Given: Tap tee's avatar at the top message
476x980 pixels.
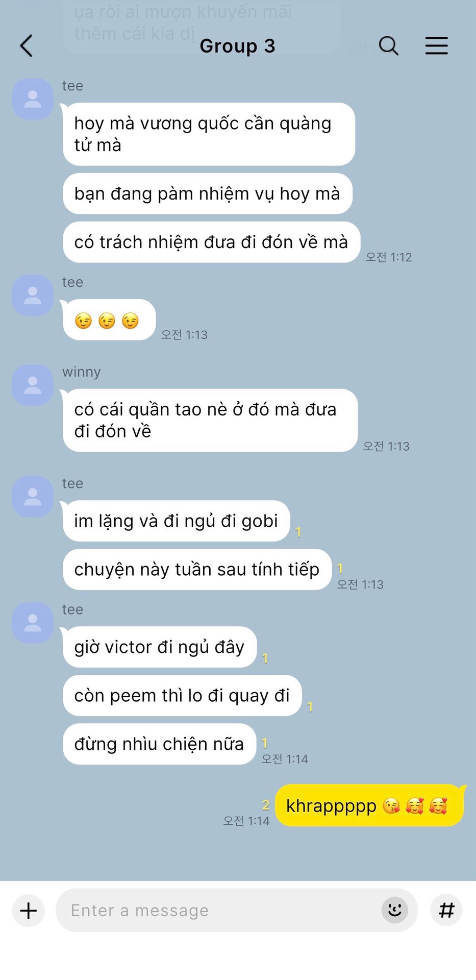Looking at the screenshot, I should click(33, 99).
